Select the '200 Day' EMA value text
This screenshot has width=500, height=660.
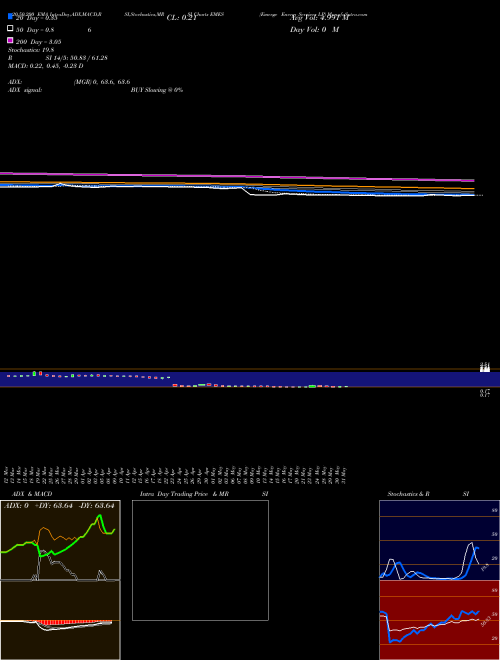tap(39, 42)
